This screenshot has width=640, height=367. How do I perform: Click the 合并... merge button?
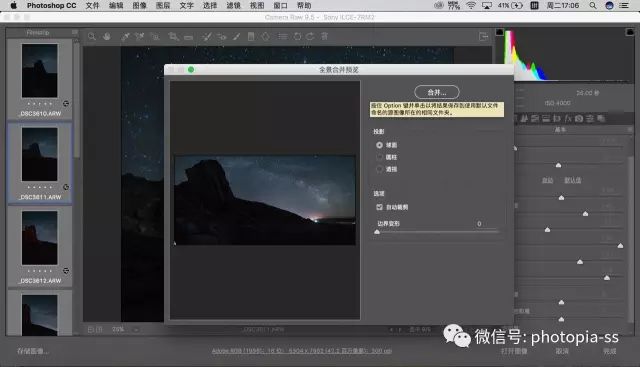[437, 92]
